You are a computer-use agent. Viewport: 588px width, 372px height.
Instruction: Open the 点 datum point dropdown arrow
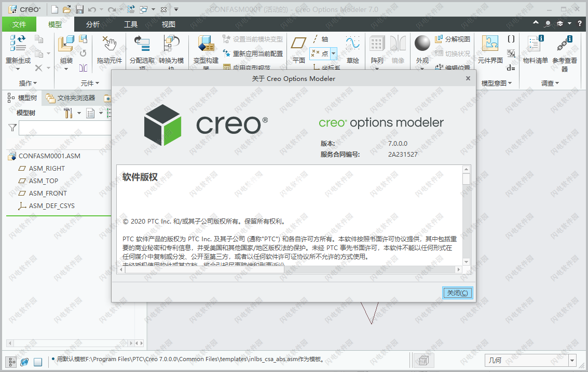coord(333,53)
